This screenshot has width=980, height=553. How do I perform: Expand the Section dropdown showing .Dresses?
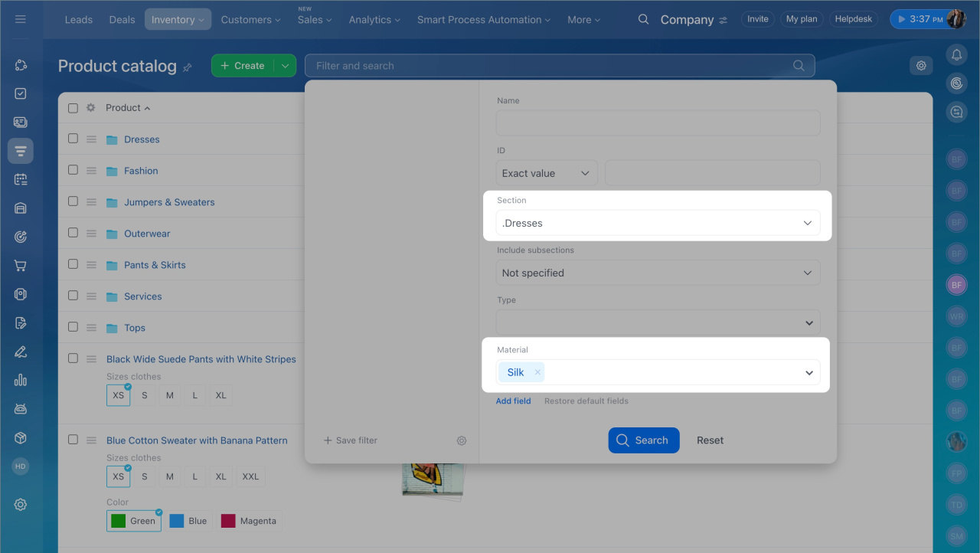[658, 223]
